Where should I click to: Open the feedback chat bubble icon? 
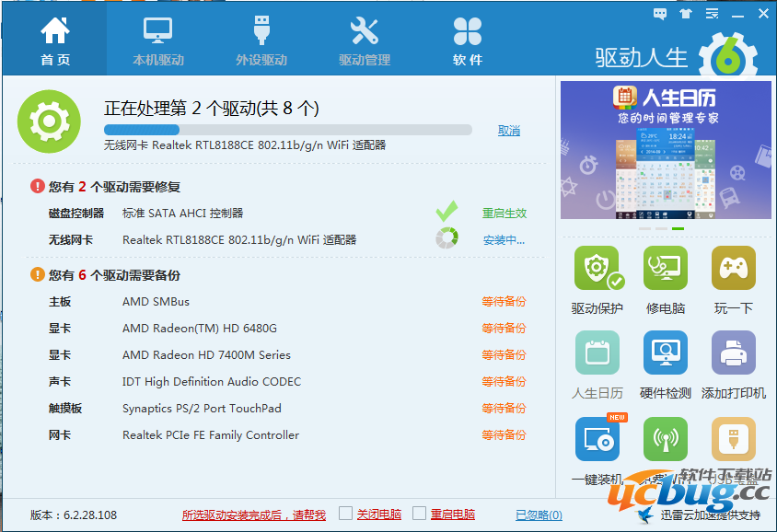tap(659, 14)
